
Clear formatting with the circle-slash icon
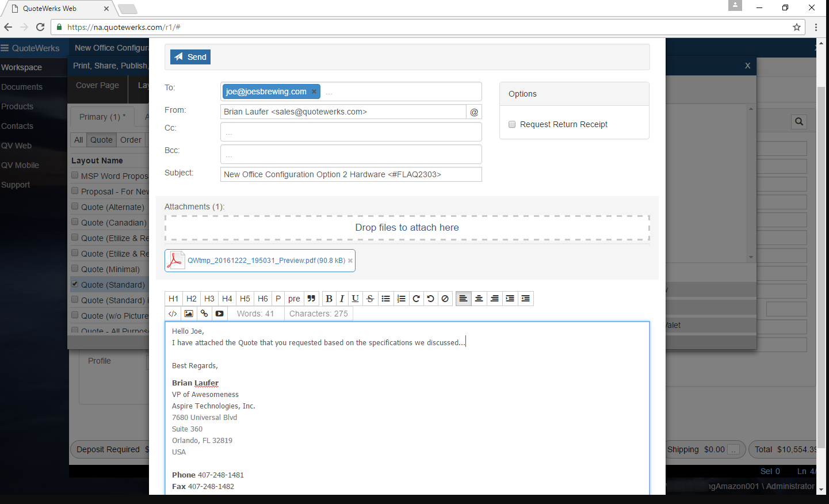point(445,299)
